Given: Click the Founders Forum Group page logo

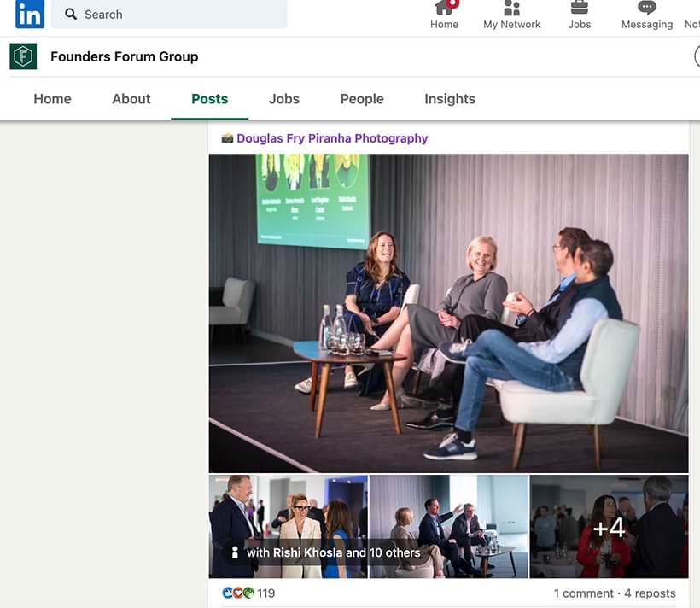Looking at the screenshot, I should [22, 56].
